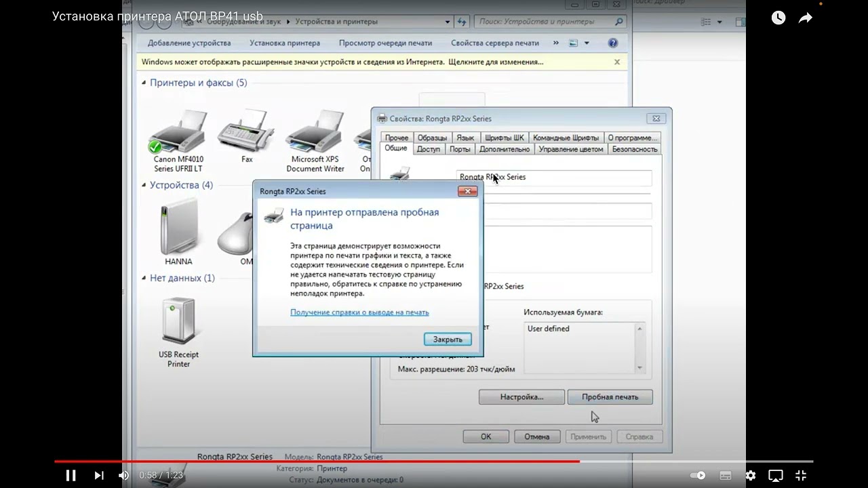This screenshot has width=868, height=488.
Task: Collapse the Нет данных group
Action: click(x=144, y=278)
